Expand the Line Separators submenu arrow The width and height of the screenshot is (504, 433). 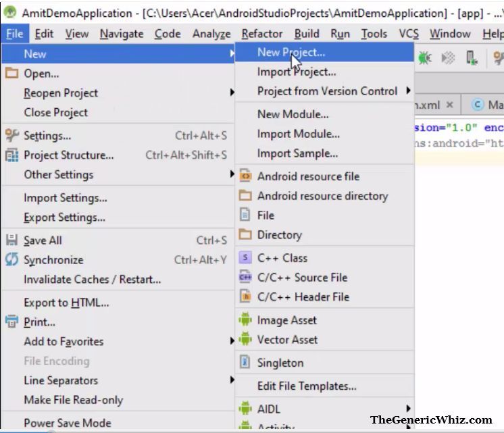coord(232,380)
